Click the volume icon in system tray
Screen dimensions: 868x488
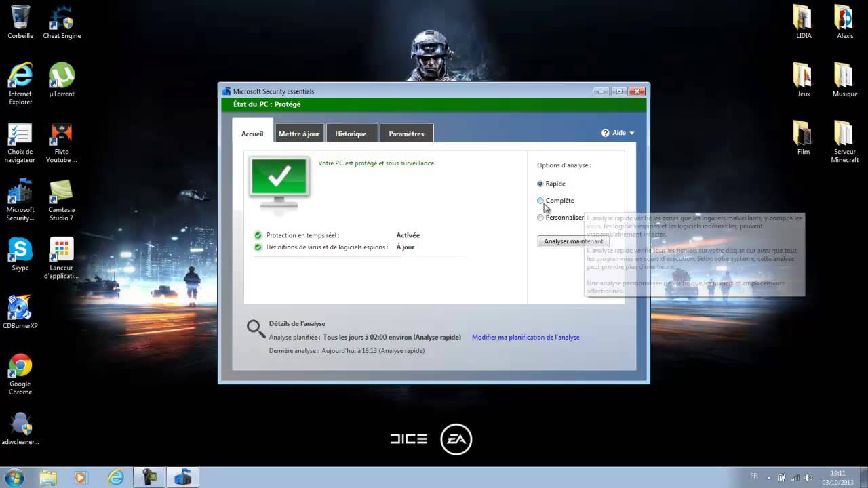(808, 477)
